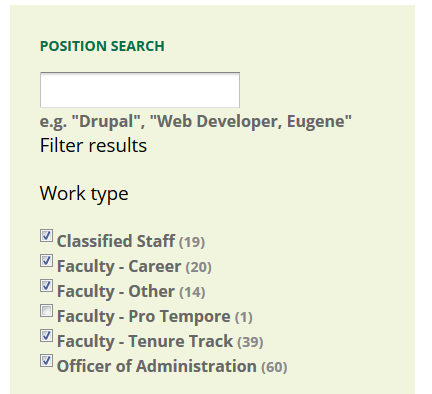Image resolution: width=432 pixels, height=394 pixels.
Task: Uncheck the Classified Staff checkbox
Action: [46, 236]
